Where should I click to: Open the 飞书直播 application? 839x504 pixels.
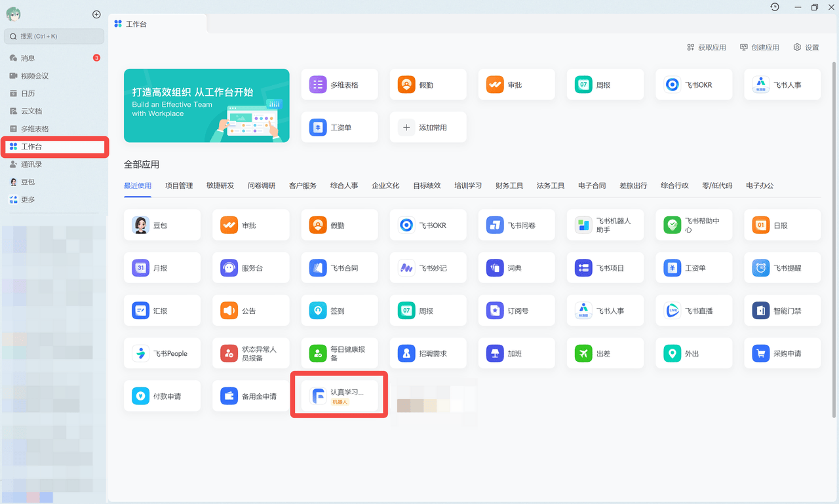coord(693,310)
